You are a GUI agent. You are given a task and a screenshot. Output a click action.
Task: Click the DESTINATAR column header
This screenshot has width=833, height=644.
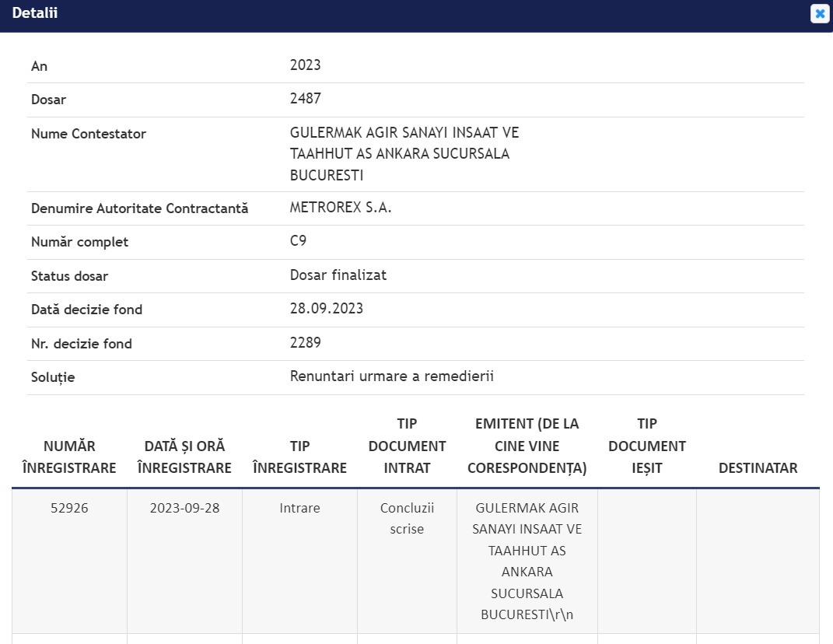point(758,468)
